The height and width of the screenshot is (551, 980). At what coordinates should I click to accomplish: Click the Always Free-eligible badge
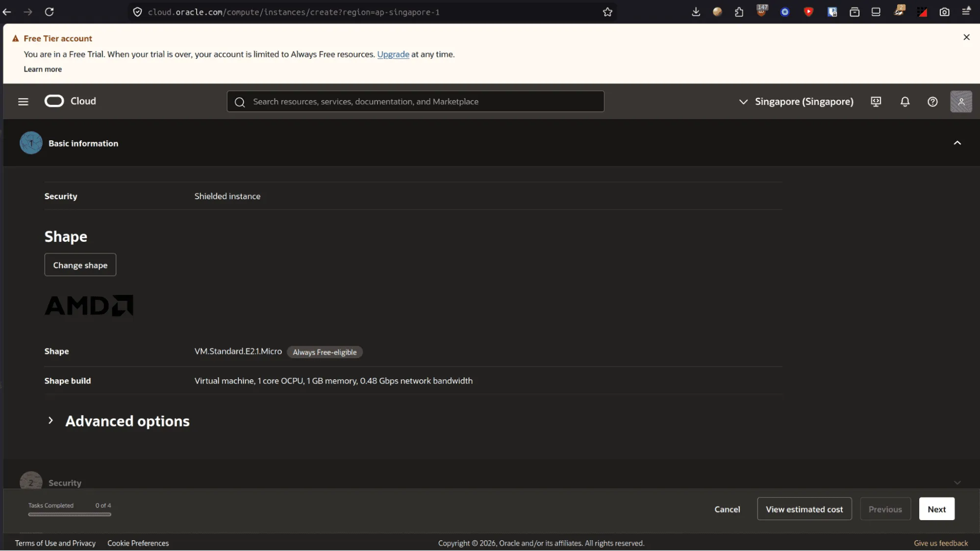pyautogui.click(x=325, y=352)
